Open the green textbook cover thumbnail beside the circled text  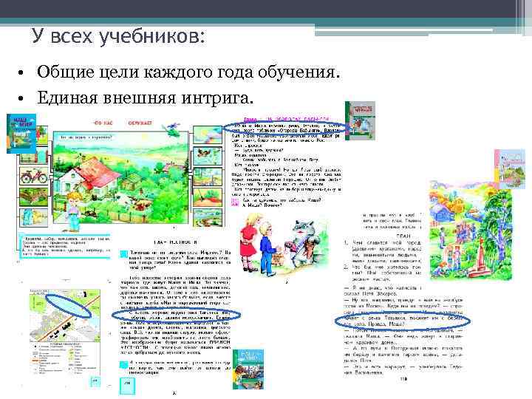tap(361, 120)
